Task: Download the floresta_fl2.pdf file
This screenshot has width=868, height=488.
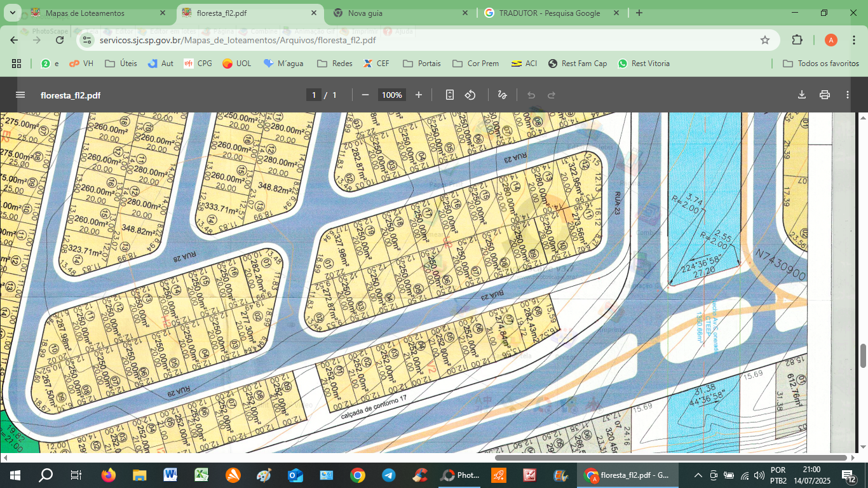Action: pyautogui.click(x=802, y=95)
